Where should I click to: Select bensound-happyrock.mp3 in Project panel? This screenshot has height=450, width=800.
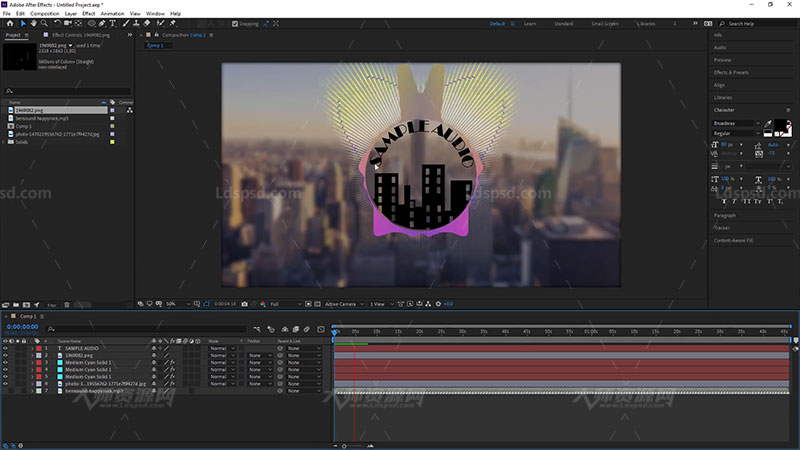(x=42, y=118)
